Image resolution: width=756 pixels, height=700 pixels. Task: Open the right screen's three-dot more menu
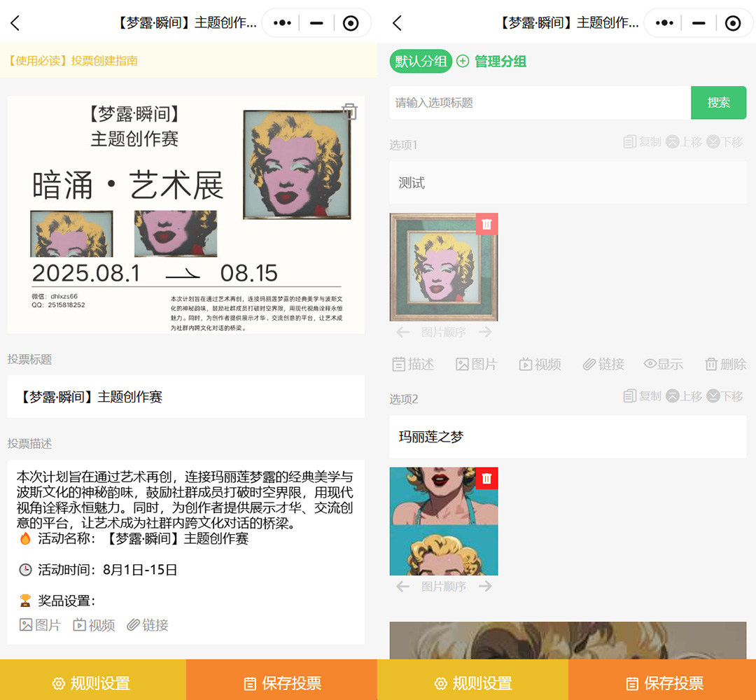coord(664,22)
